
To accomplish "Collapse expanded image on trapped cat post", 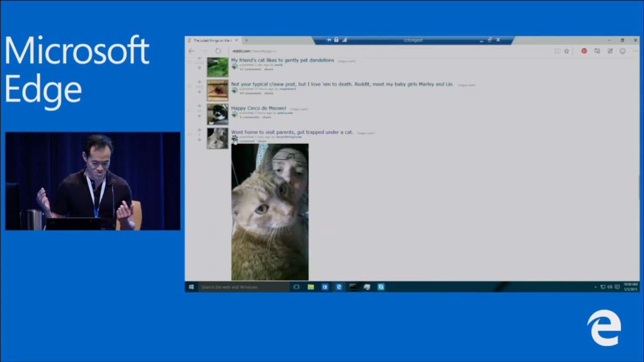I will [x=234, y=139].
